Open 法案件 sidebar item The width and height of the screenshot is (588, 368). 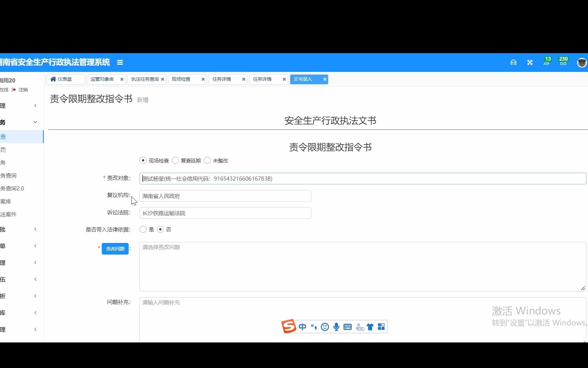click(9, 214)
